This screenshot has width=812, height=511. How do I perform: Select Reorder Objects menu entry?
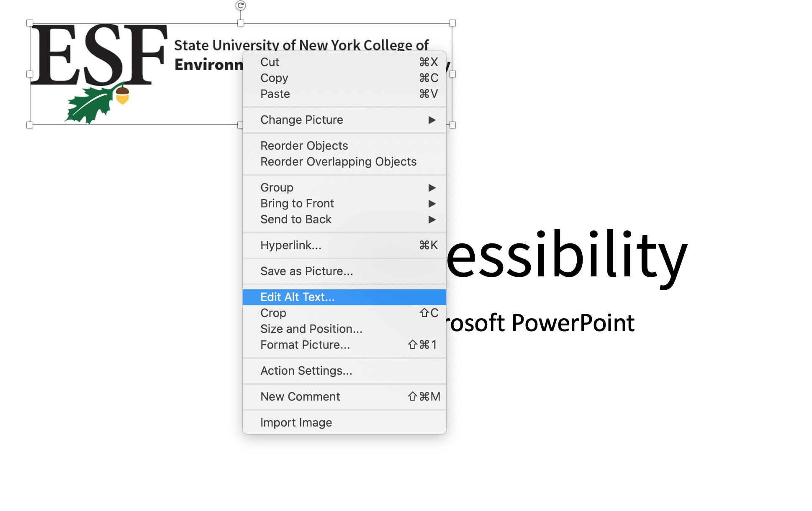click(x=344, y=146)
